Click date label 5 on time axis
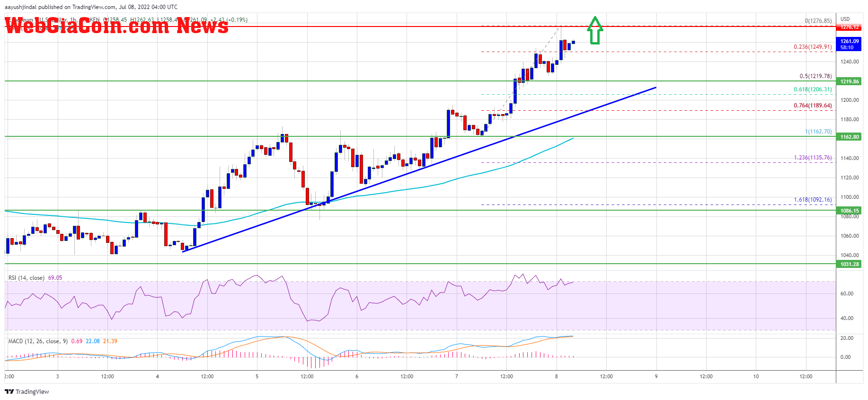Screen dimensions: 868x400 point(257,377)
